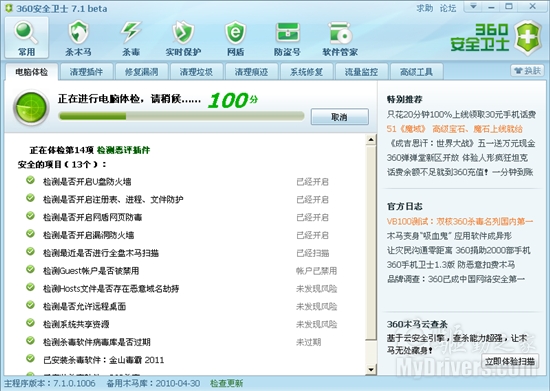The width and height of the screenshot is (550, 391).
Task: Click the checkmark icon beside 检测Guest帐户是否被禁用
Action: tap(31, 269)
